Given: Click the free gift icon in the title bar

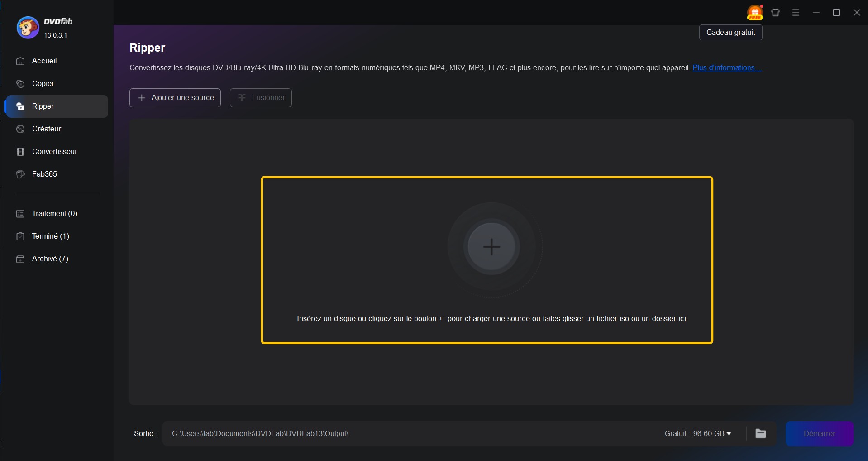Looking at the screenshot, I should [755, 13].
